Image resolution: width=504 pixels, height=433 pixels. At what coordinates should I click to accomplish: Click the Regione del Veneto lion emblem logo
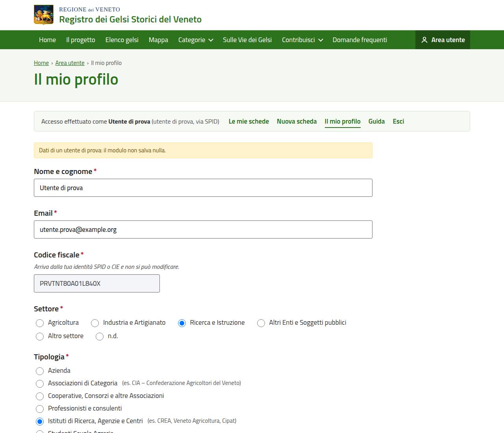click(x=44, y=15)
